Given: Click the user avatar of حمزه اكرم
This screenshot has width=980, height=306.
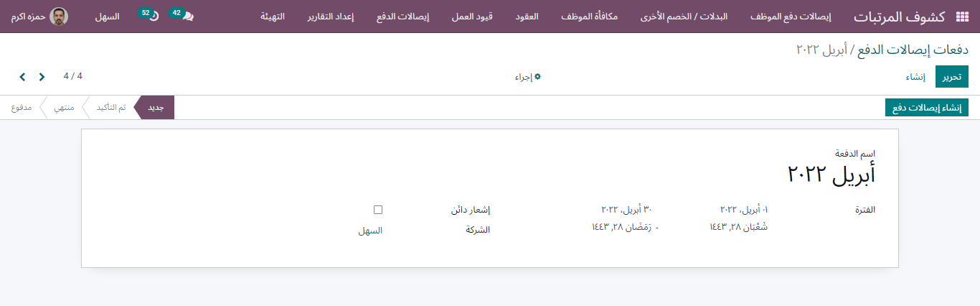Looking at the screenshot, I should click(x=60, y=17).
